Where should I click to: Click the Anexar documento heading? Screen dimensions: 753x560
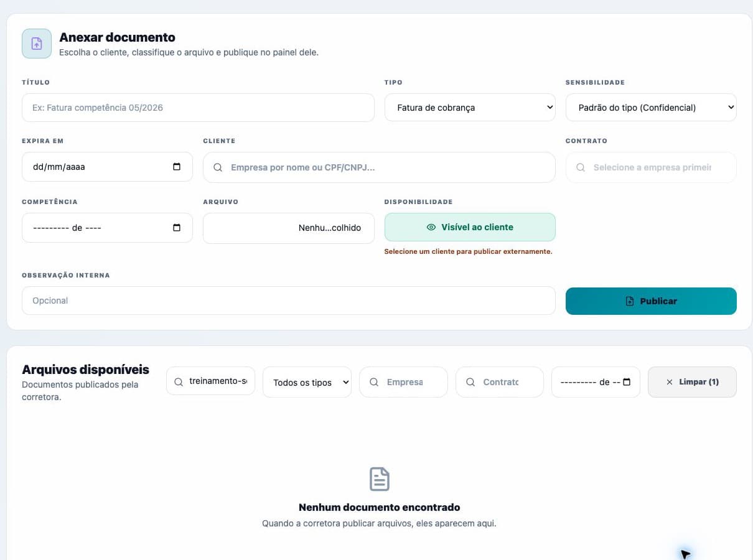coord(117,37)
